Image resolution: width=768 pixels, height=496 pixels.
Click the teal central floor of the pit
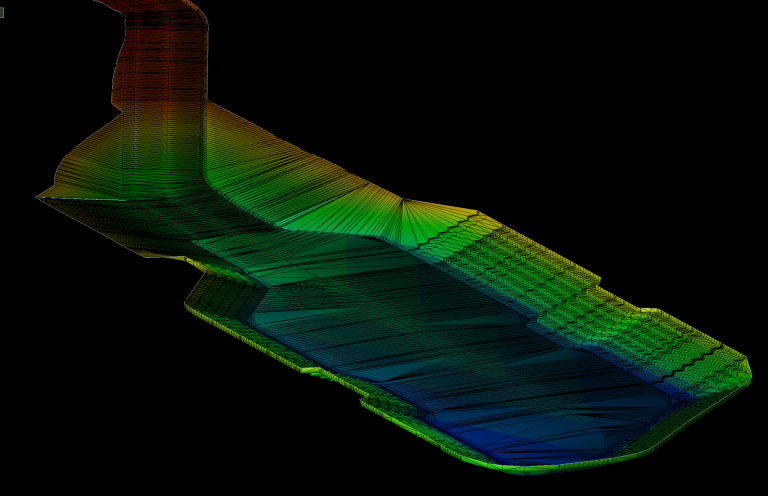point(400,330)
